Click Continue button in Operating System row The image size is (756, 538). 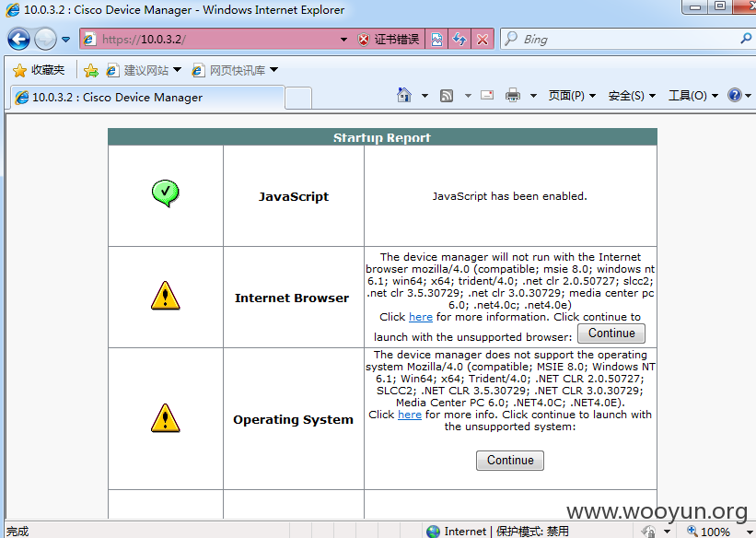[509, 461]
